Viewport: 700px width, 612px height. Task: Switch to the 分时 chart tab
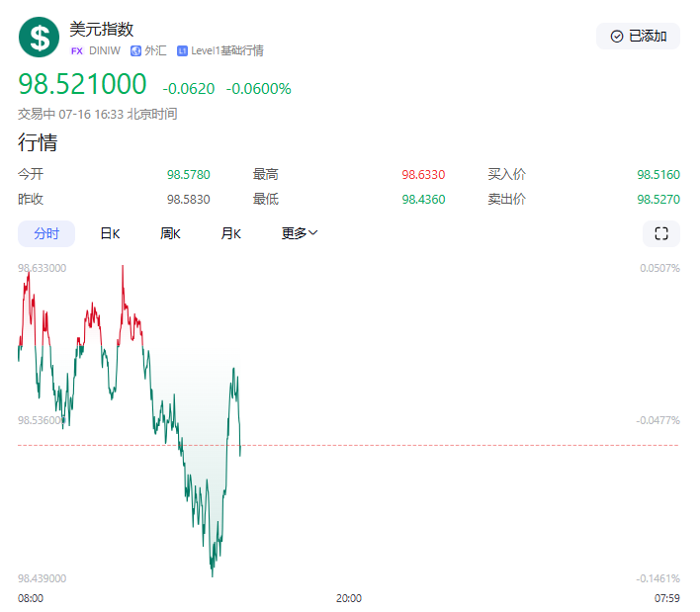[46, 234]
